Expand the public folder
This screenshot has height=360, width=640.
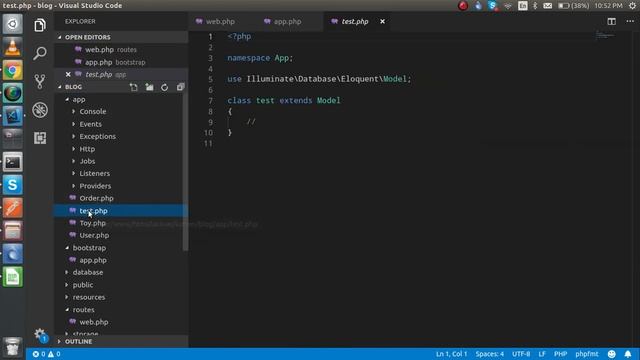(x=83, y=285)
